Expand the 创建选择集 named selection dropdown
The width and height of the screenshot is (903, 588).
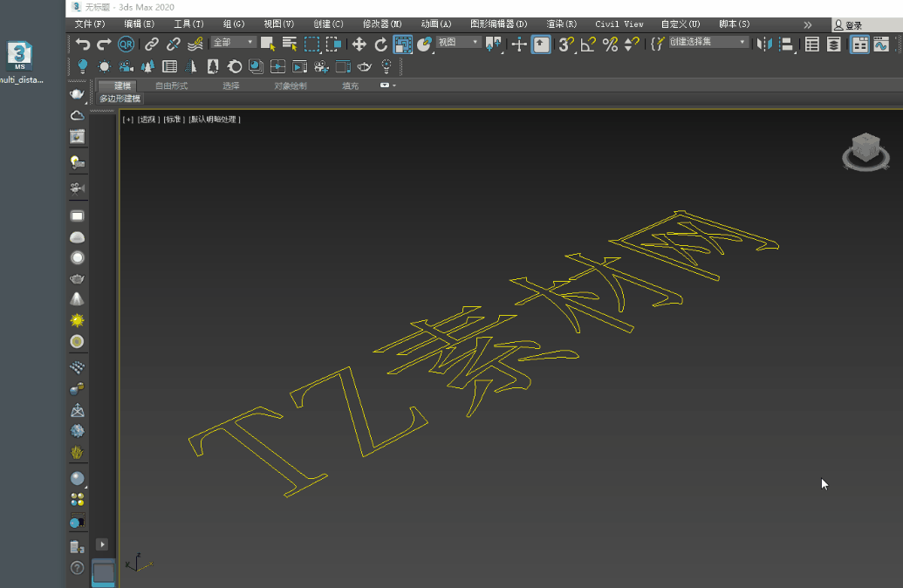pos(708,42)
